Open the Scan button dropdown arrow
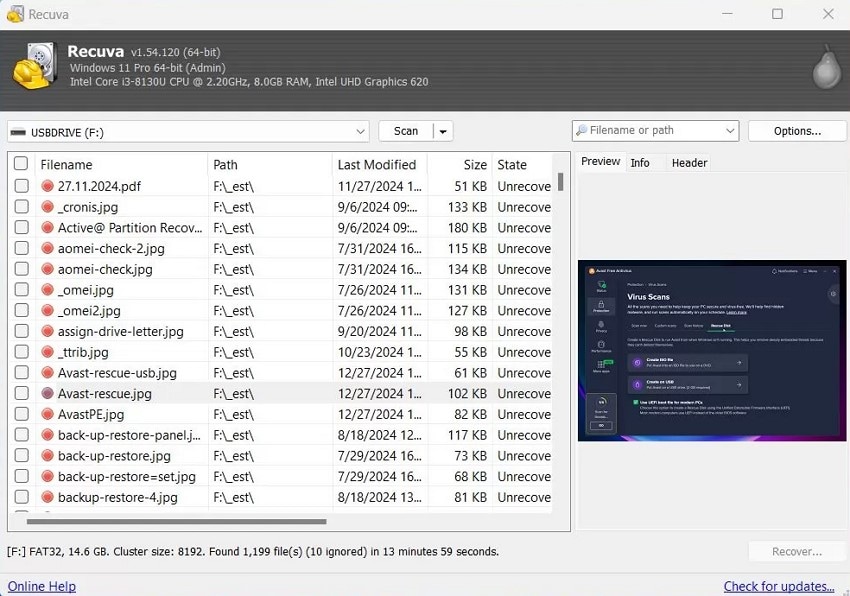850x596 pixels. [443, 131]
